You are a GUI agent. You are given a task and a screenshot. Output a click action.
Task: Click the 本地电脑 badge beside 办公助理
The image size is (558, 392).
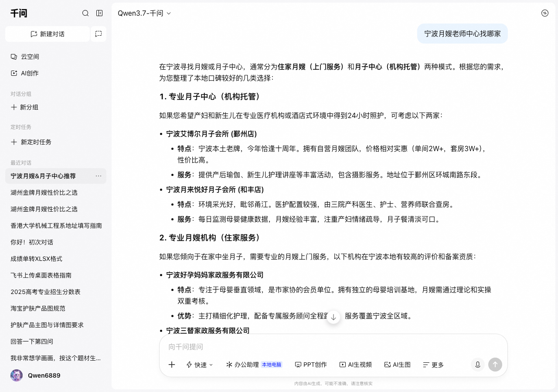[272, 365]
